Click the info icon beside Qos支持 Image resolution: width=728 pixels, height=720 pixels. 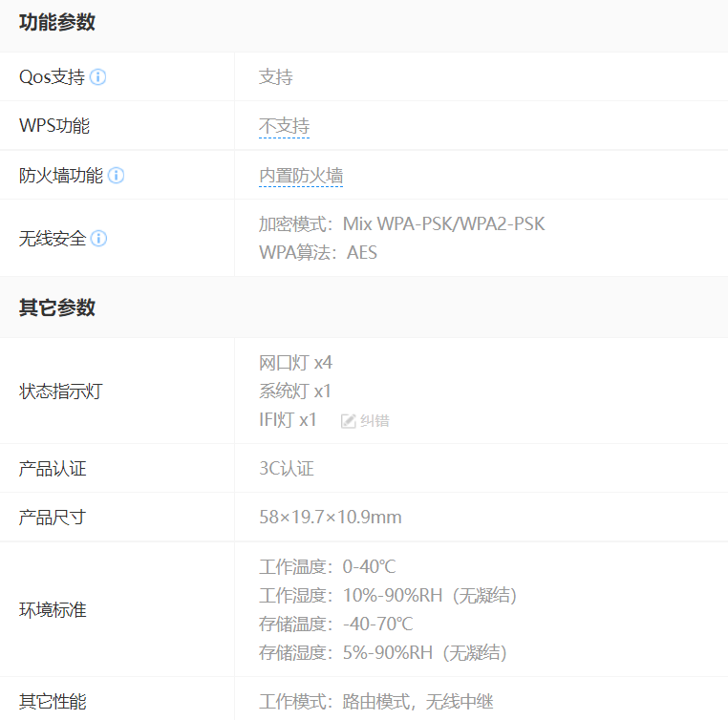coord(98,77)
